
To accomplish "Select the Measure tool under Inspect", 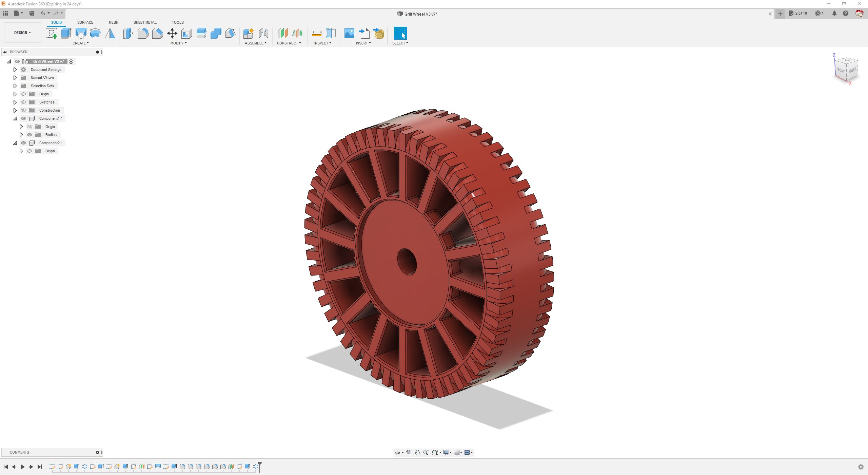I will coord(316,33).
